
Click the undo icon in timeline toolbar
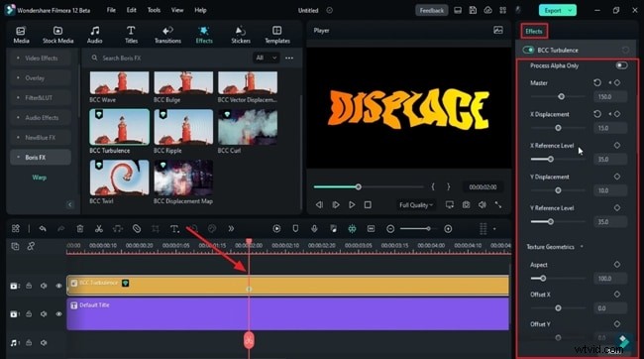click(43, 229)
